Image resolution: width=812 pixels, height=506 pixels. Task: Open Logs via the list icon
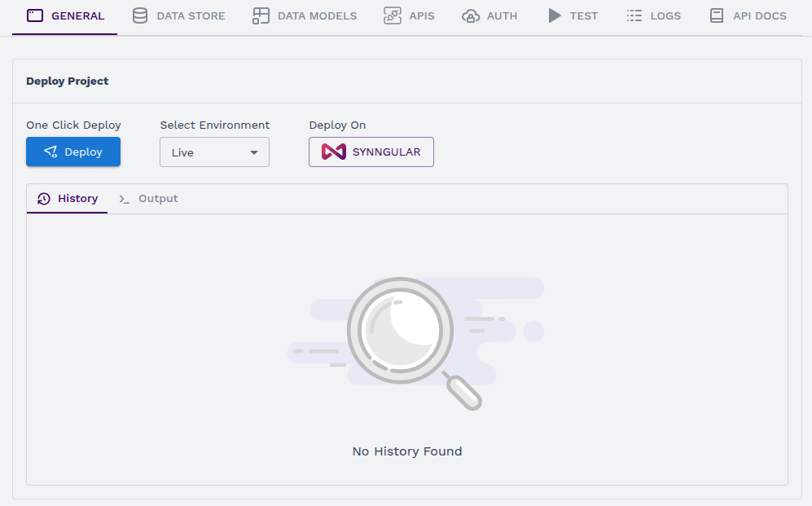pyautogui.click(x=634, y=15)
